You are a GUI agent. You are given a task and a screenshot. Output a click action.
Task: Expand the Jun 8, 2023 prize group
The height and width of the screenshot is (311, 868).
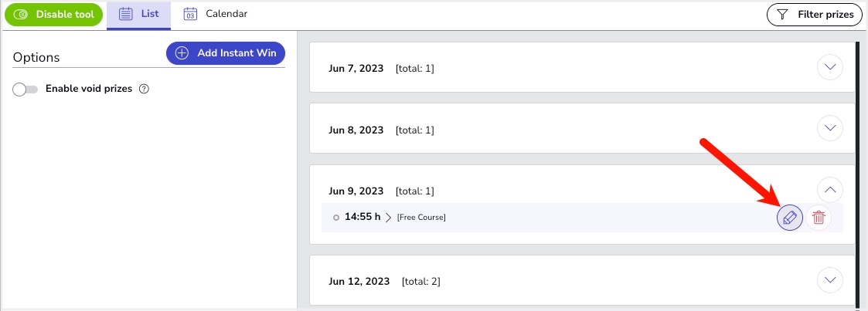(x=830, y=128)
